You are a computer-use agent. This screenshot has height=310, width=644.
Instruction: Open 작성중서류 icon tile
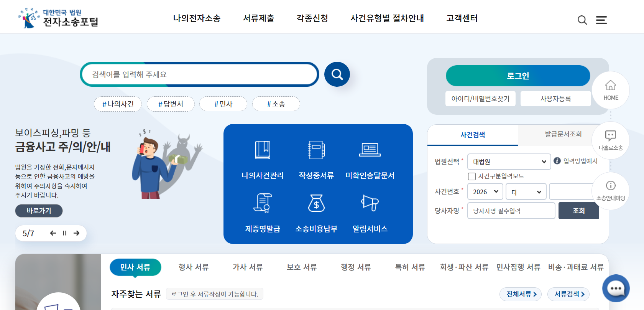(316, 160)
